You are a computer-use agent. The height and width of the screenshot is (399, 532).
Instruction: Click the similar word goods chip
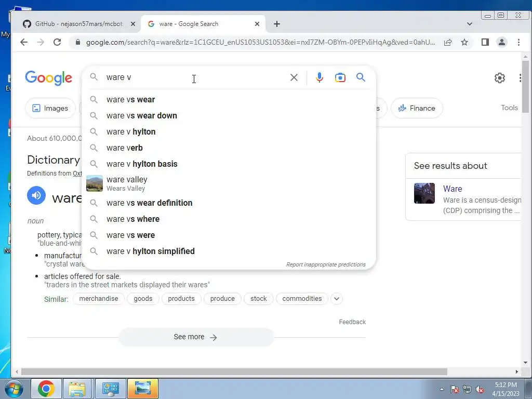tap(143, 299)
